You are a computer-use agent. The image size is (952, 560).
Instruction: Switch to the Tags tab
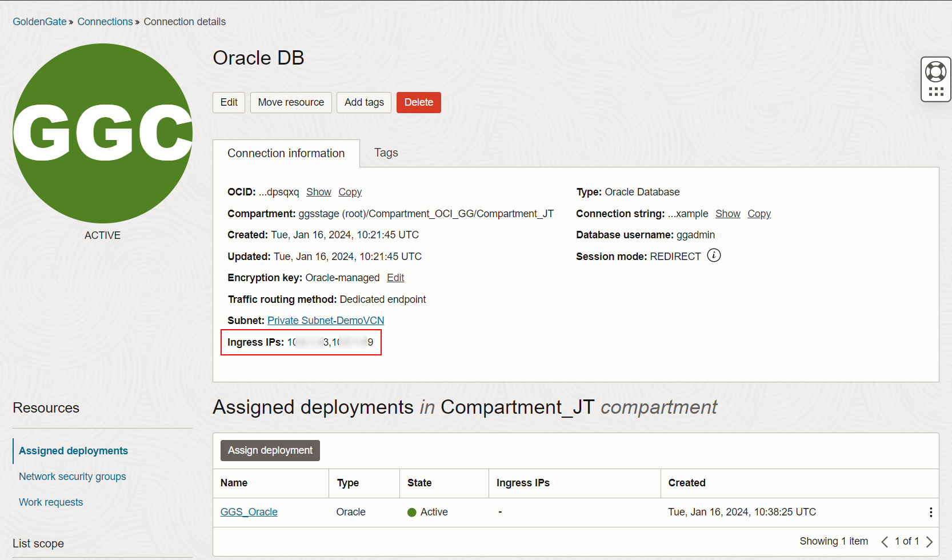point(386,153)
